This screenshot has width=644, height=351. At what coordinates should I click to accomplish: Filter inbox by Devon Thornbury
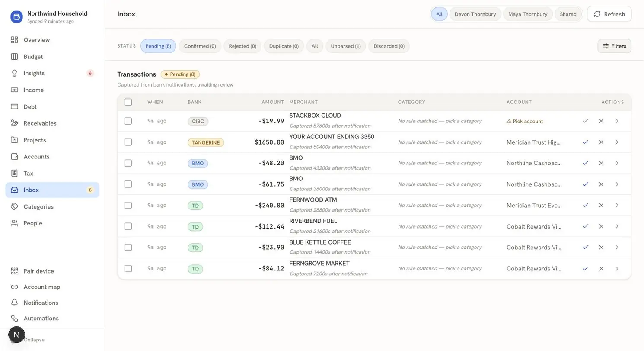click(475, 14)
